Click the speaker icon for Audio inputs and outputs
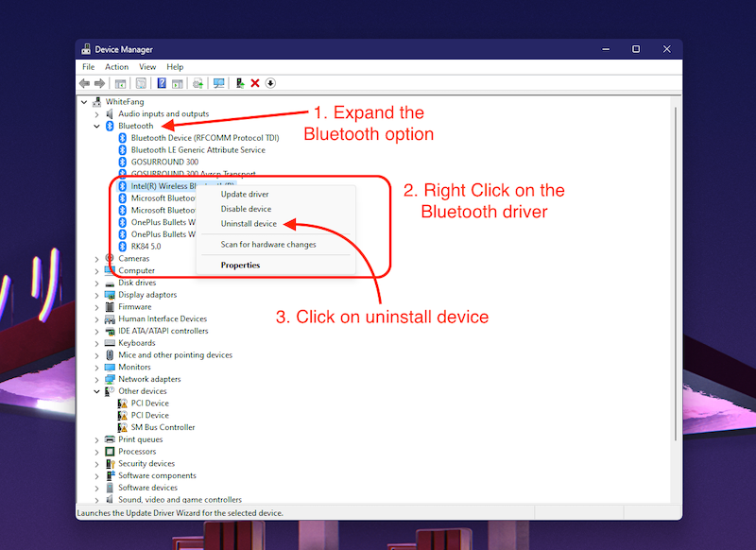The image size is (756, 550). 110,113
